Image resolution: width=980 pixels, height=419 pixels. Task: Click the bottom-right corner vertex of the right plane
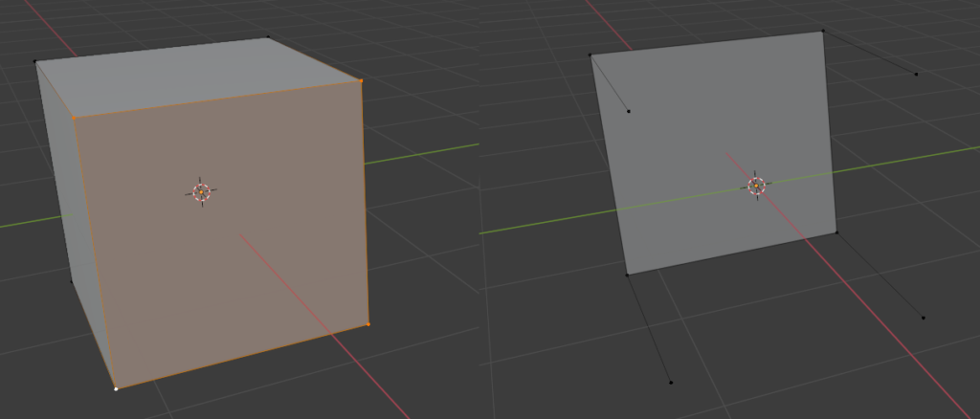836,232
